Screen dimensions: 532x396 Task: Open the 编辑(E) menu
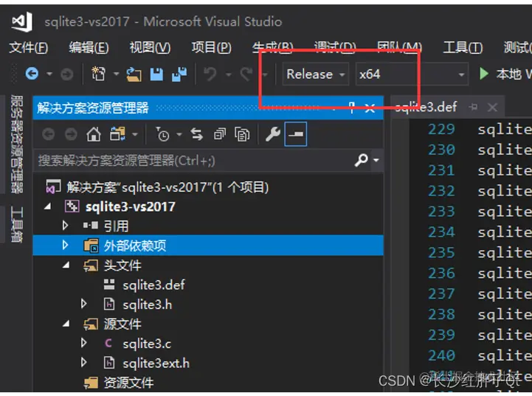(89, 47)
